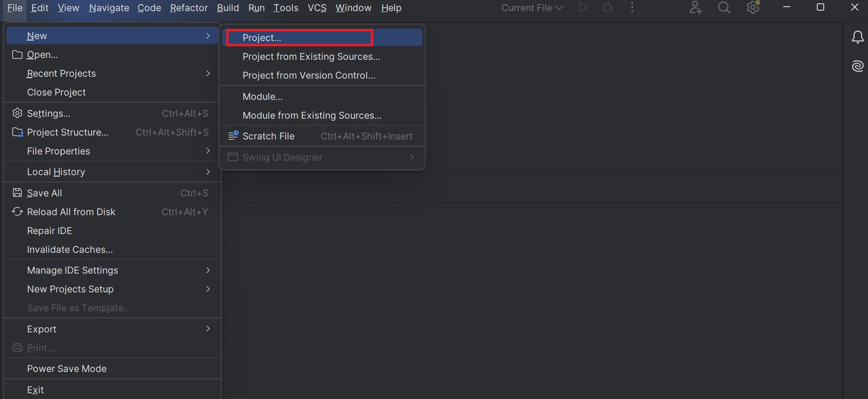Open IDE settings gear icon in toolbar
This screenshot has height=399, width=868.
coord(753,8)
